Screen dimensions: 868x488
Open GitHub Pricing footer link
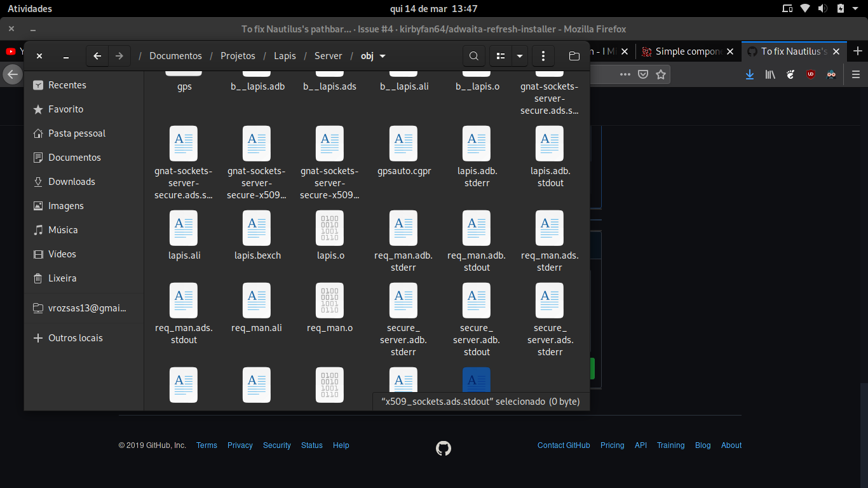pos(613,445)
